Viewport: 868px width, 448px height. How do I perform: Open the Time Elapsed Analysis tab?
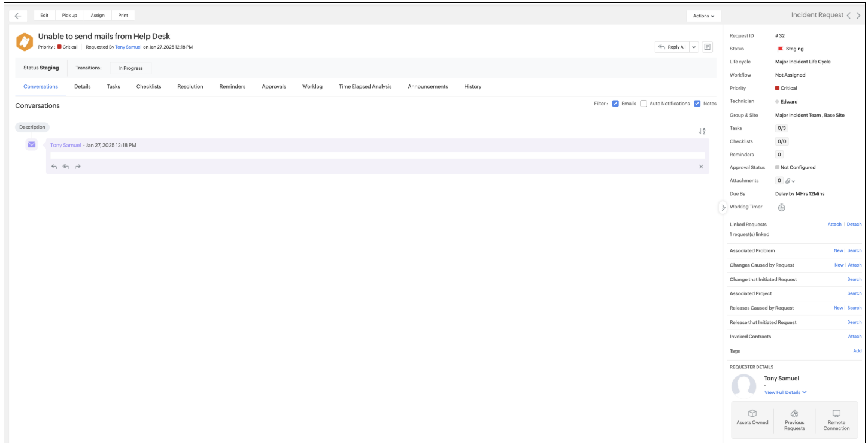tap(365, 87)
